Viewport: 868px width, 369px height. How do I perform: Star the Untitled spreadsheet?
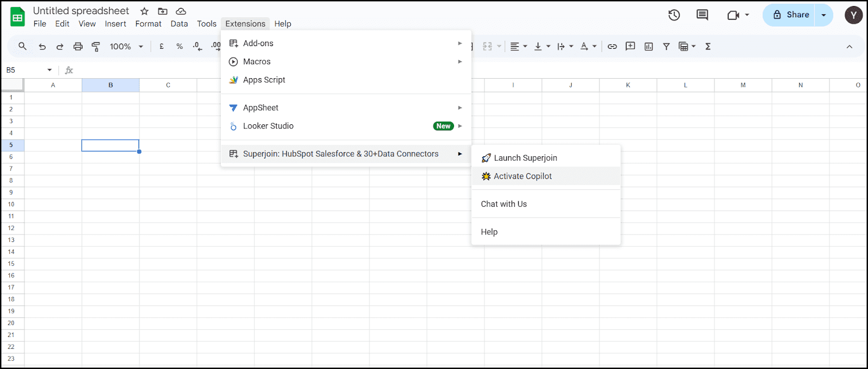pyautogui.click(x=144, y=11)
